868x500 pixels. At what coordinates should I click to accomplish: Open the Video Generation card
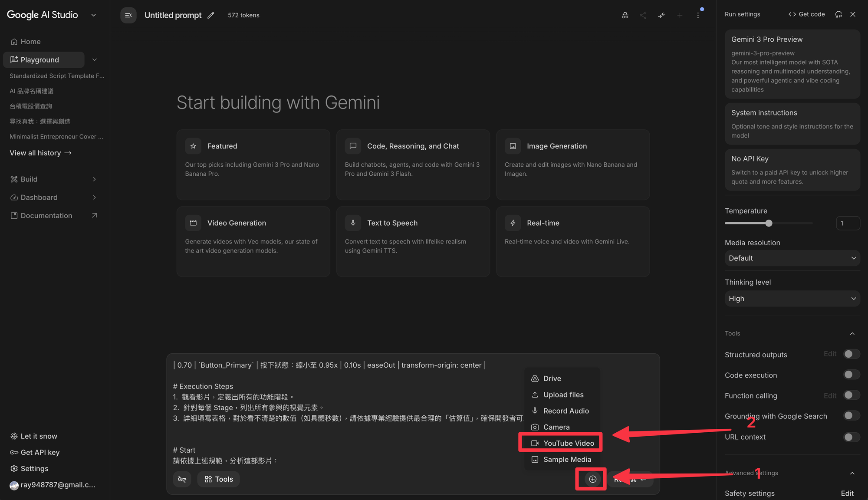253,241
